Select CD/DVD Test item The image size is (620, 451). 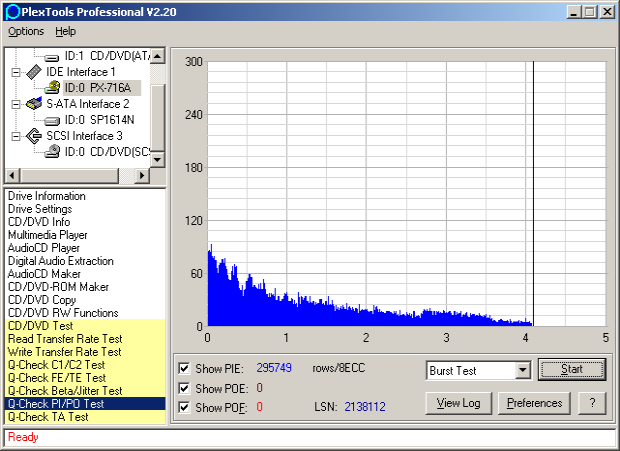(85, 326)
